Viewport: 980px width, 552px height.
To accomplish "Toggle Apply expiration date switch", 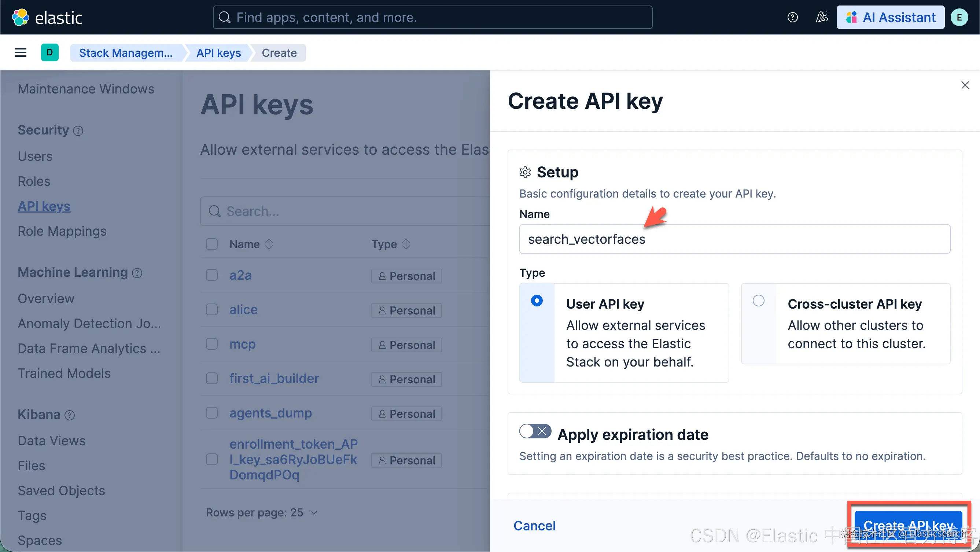I will point(535,431).
